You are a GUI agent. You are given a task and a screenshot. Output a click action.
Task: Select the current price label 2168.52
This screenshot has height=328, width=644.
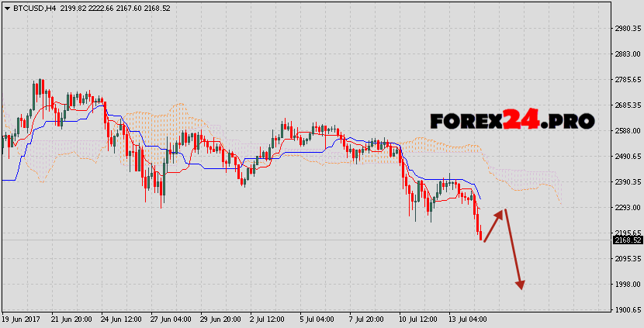pyautogui.click(x=627, y=240)
